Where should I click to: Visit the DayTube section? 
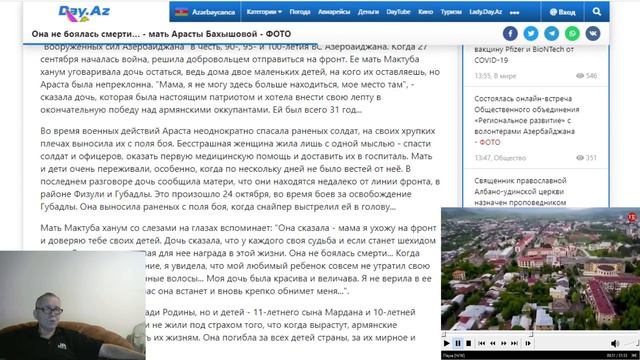(398, 12)
